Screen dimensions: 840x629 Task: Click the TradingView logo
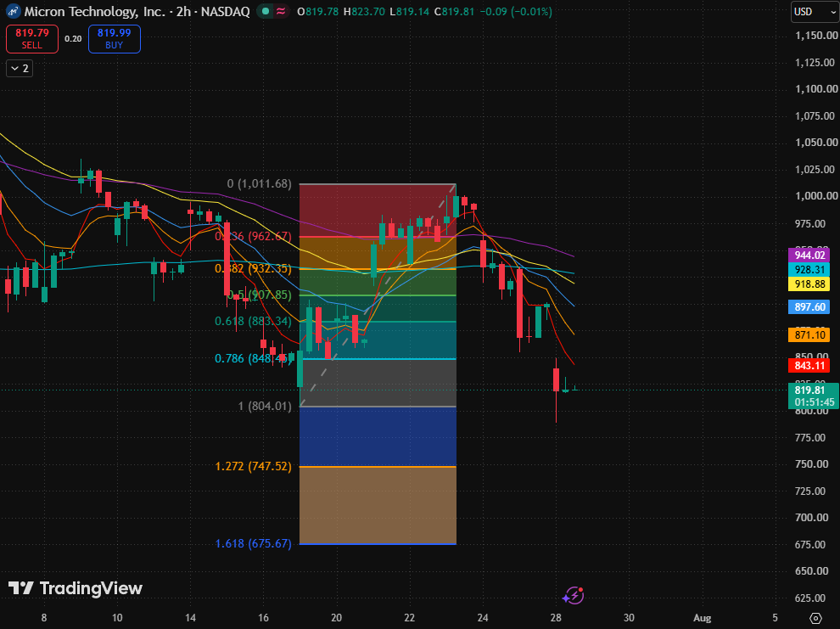coord(76,588)
